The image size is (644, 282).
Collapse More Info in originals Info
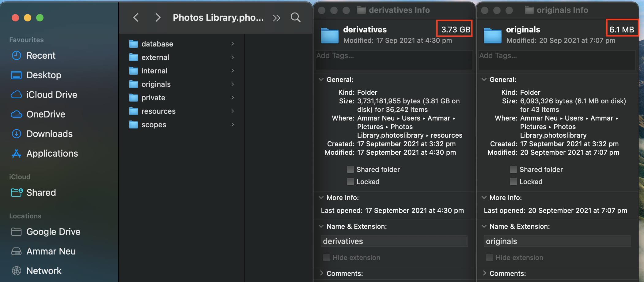484,198
